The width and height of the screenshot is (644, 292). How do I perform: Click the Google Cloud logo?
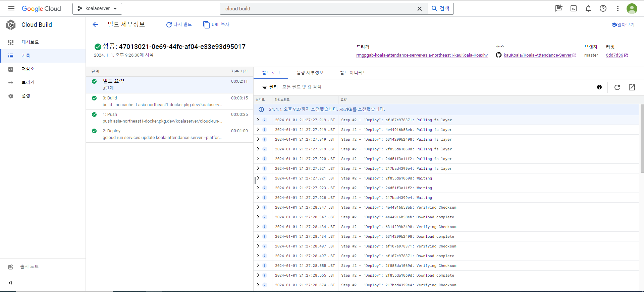[41, 9]
